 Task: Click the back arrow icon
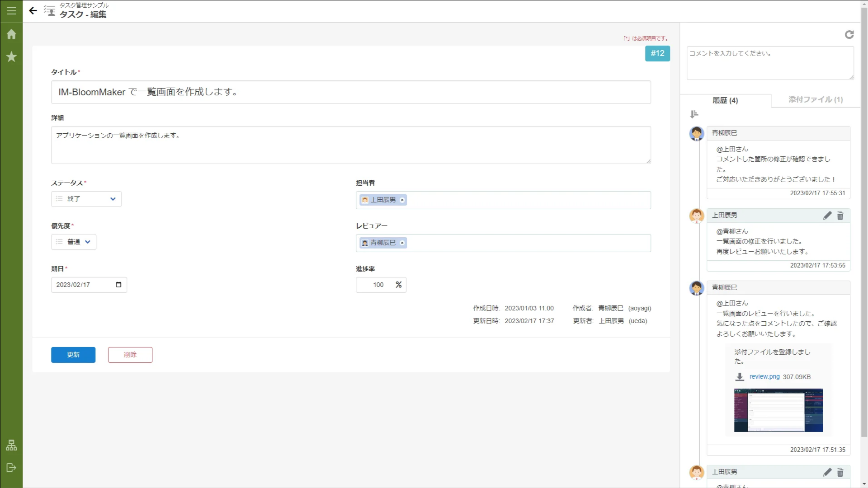33,11
